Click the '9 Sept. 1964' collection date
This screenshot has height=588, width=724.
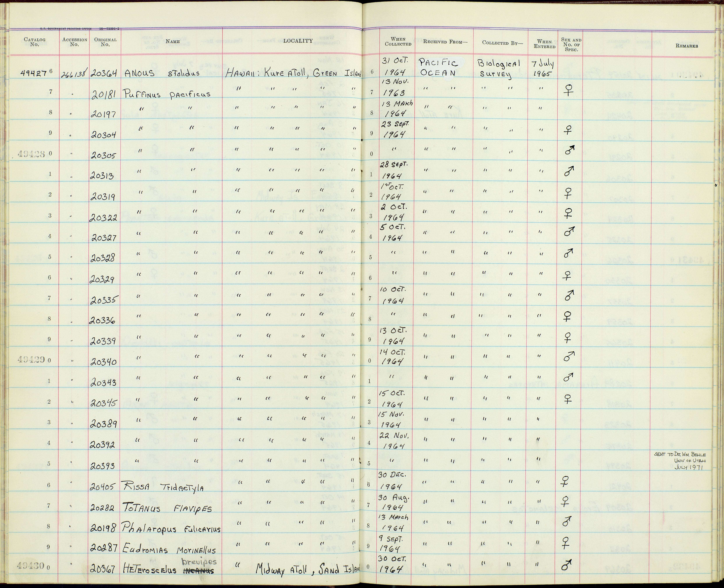pos(390,544)
